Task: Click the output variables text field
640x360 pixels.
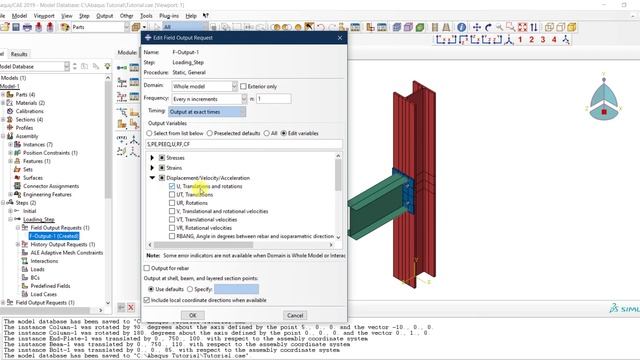Action: (x=244, y=144)
